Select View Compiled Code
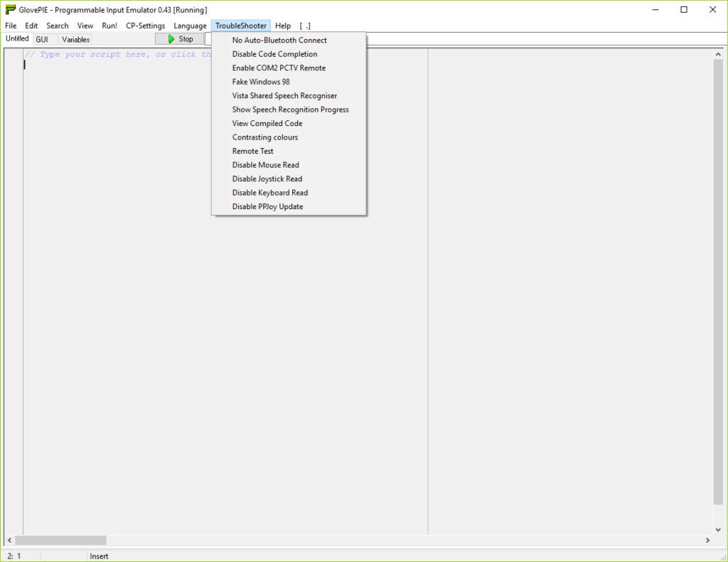This screenshot has width=728, height=562. click(x=289, y=124)
